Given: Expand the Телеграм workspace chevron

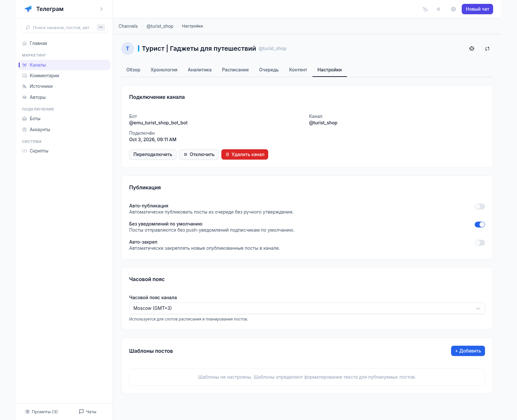Looking at the screenshot, I should click(x=101, y=9).
